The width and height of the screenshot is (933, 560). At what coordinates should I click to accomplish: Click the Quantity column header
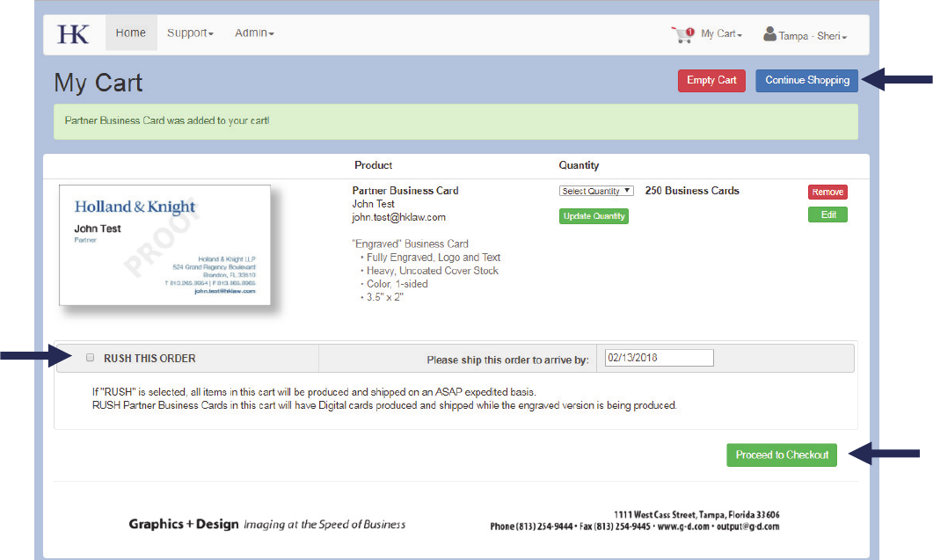pyautogui.click(x=579, y=165)
